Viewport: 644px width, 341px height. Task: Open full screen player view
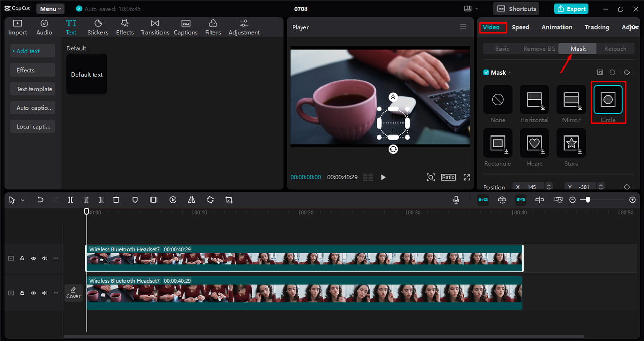point(467,177)
